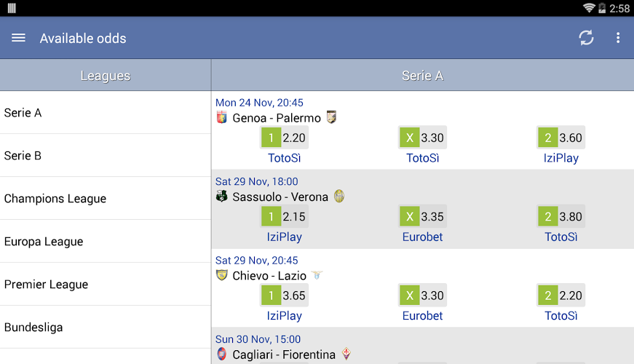Viewport: 634px width, 364px height.
Task: Open the IziPlay link under odds 3.60
Action: pos(561,158)
